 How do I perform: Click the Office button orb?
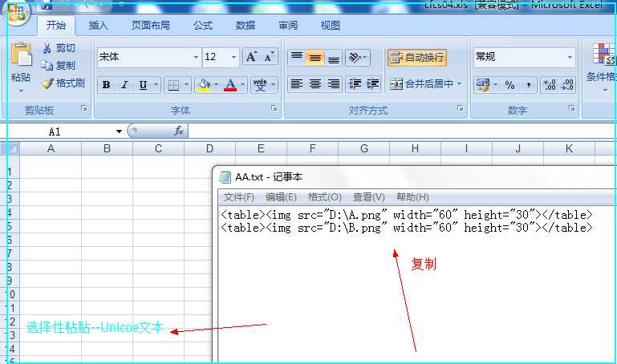coord(16,13)
